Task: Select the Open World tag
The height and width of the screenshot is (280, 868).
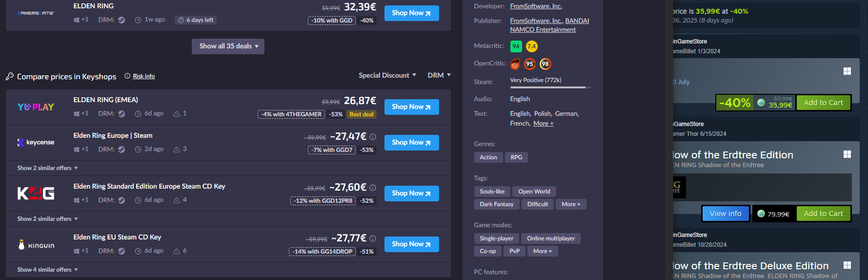Action: coord(534,192)
